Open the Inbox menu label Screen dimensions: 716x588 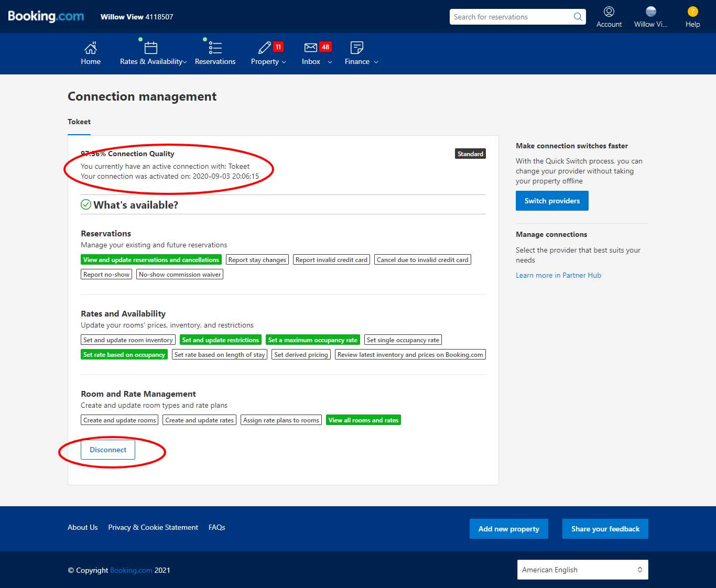pyautogui.click(x=311, y=61)
